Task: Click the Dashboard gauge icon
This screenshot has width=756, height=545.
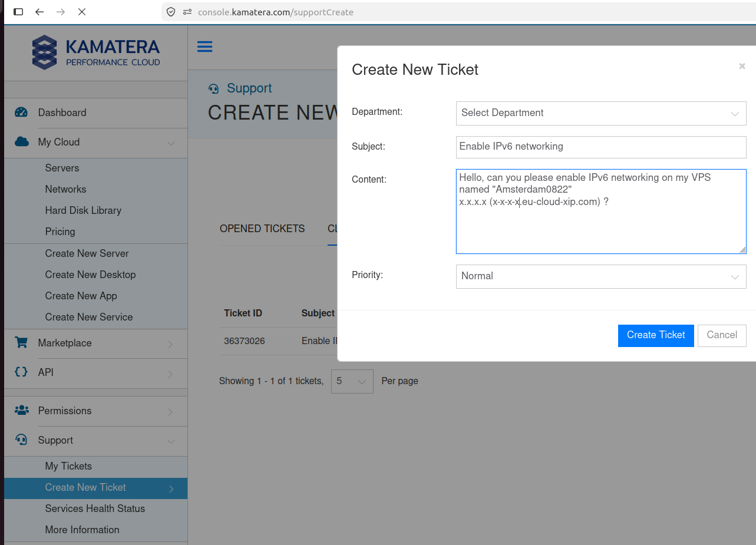Action: [x=21, y=113]
